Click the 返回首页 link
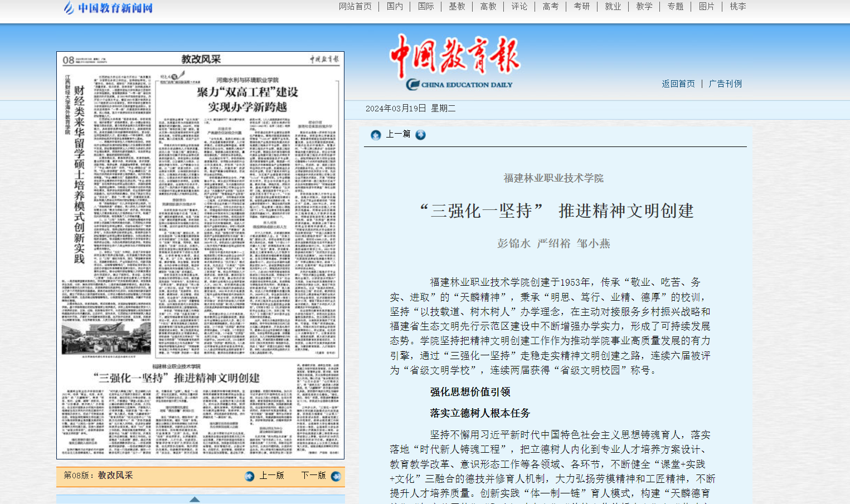Image resolution: width=850 pixels, height=504 pixels. [678, 84]
